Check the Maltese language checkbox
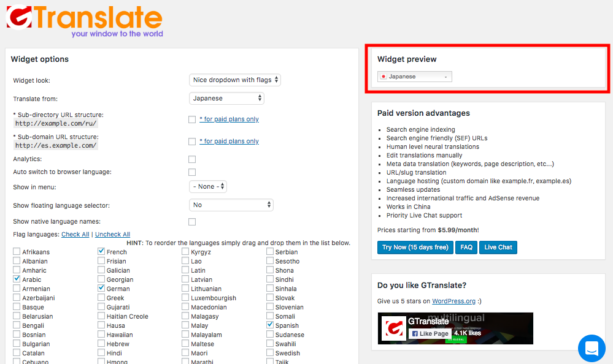613x364 pixels. (185, 343)
